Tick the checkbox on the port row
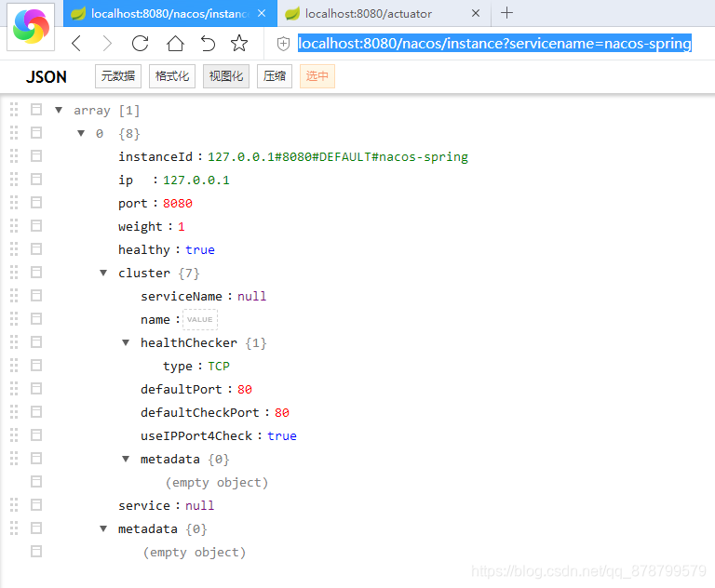 point(36,203)
